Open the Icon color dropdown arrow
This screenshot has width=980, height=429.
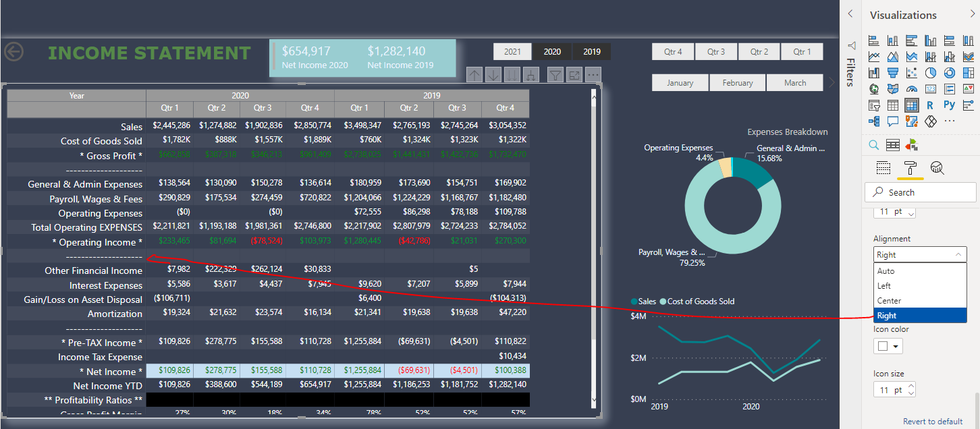[x=896, y=346]
